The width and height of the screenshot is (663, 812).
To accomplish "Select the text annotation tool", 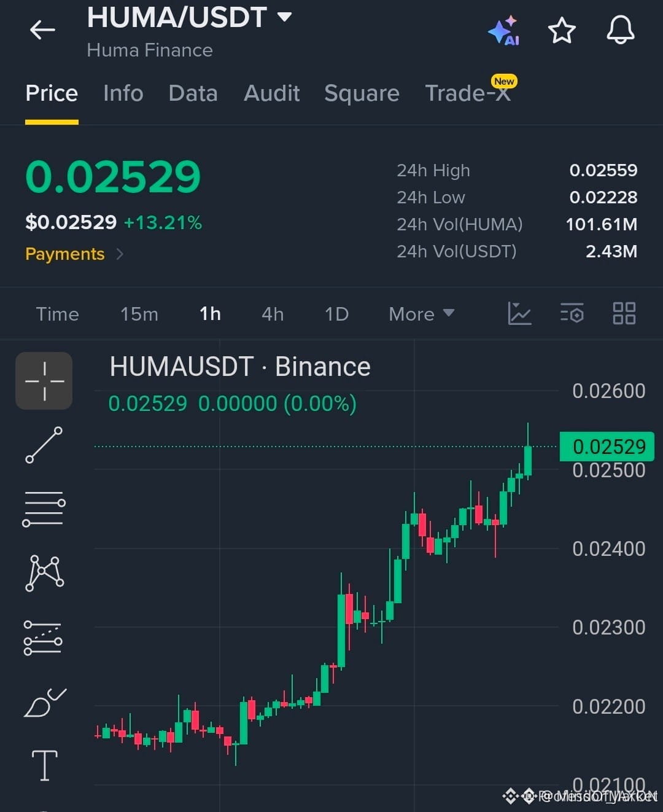I will click(44, 766).
